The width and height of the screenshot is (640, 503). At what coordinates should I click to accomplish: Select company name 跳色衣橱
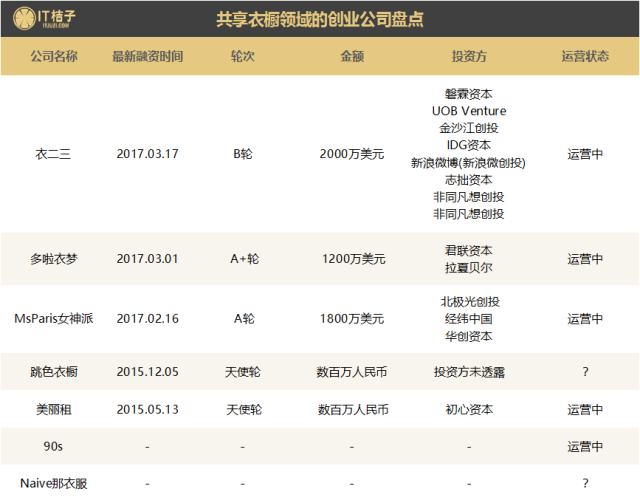(x=53, y=372)
